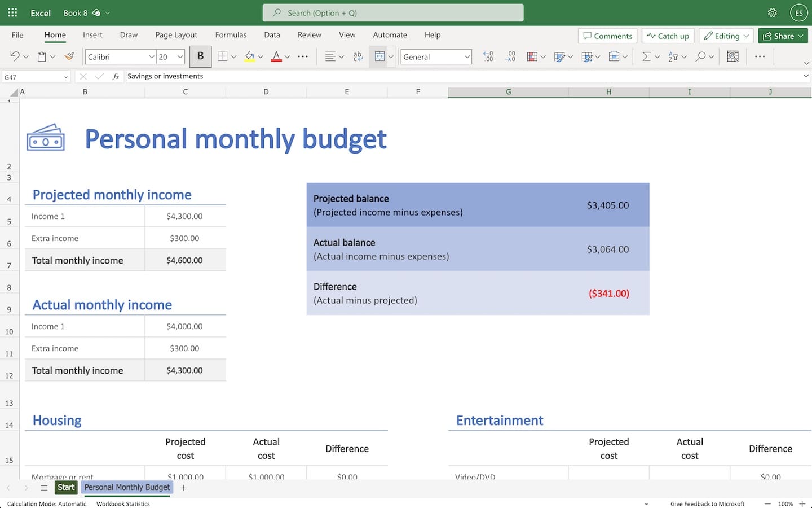The width and height of the screenshot is (812, 508).
Task: Open the Personal Monthly Budget sheet tab
Action: (126, 487)
